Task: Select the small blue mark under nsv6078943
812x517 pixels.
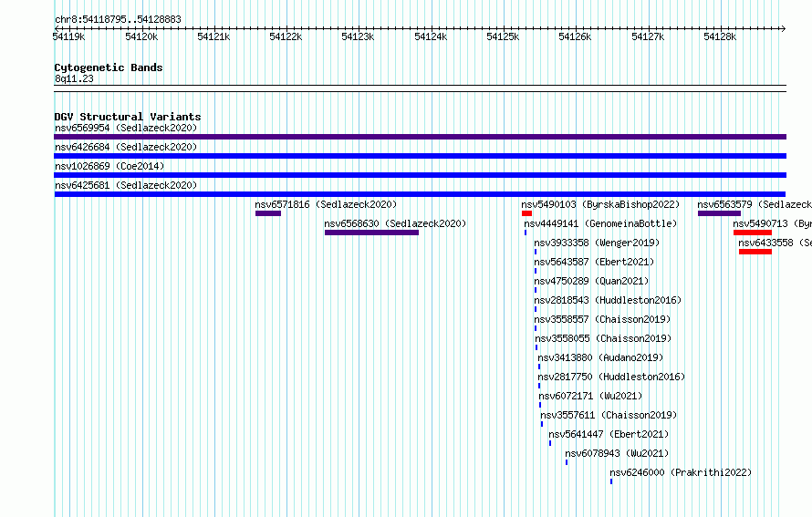Action: point(567,462)
